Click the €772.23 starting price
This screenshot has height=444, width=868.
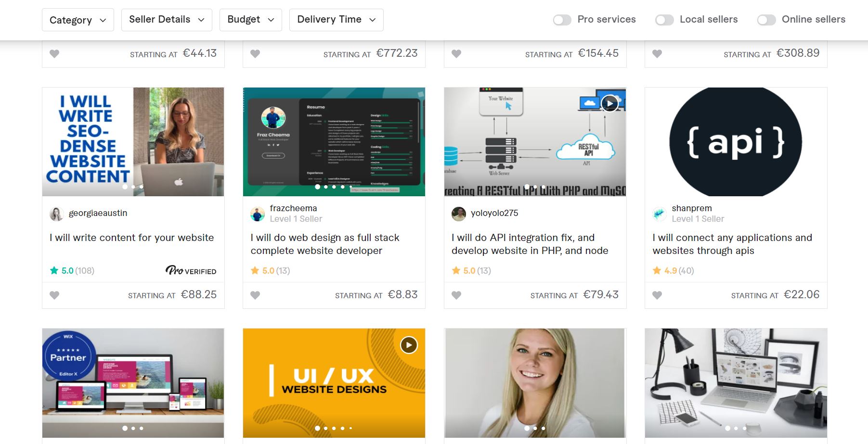pyautogui.click(x=397, y=53)
